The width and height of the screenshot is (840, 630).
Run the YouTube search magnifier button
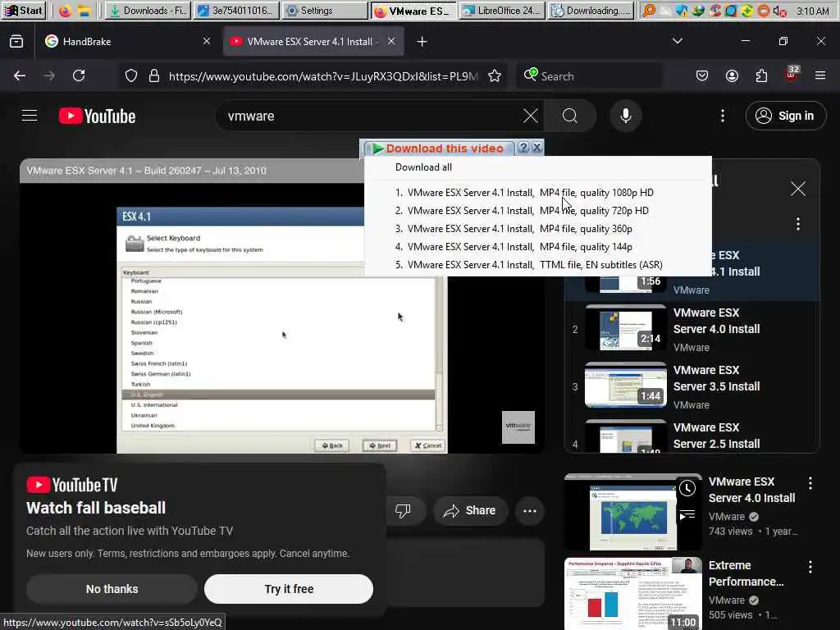(570, 116)
